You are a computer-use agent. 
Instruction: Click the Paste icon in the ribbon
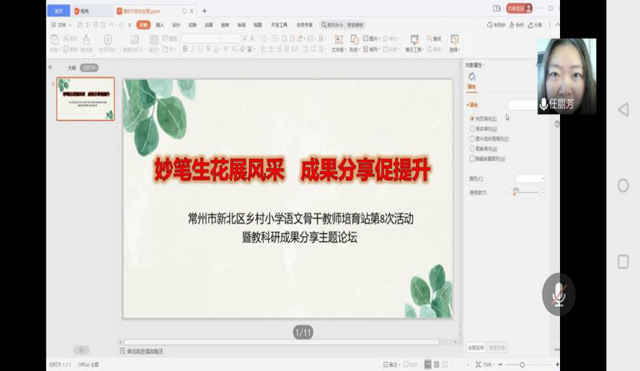pyautogui.click(x=55, y=40)
